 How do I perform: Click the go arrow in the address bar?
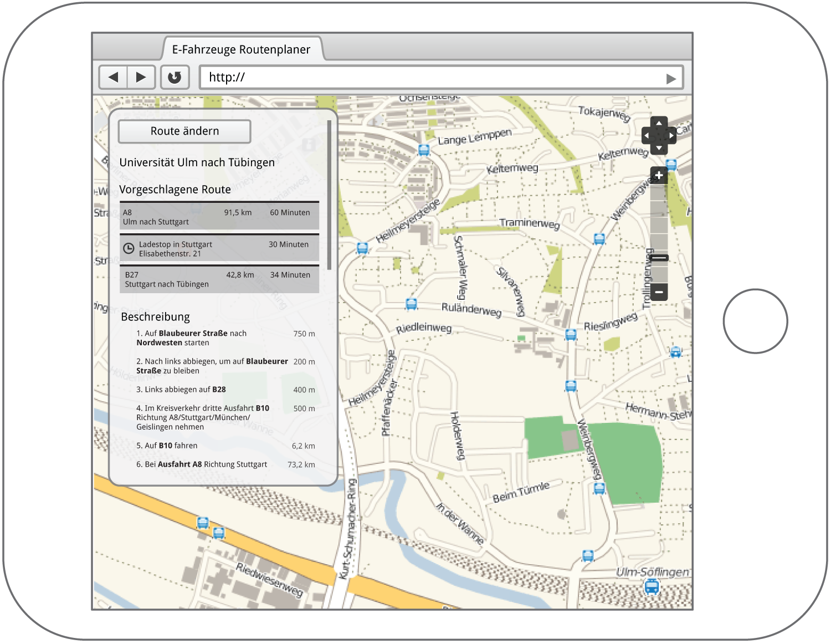[x=671, y=78]
